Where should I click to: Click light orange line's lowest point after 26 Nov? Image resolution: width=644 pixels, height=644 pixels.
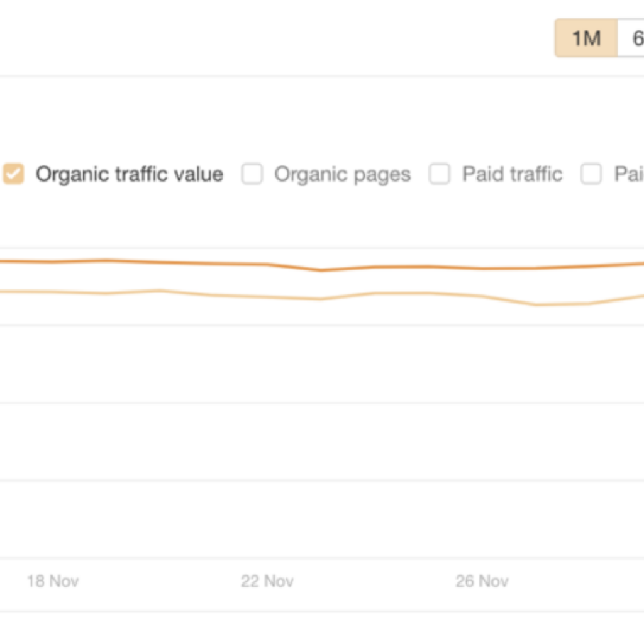tap(536, 305)
